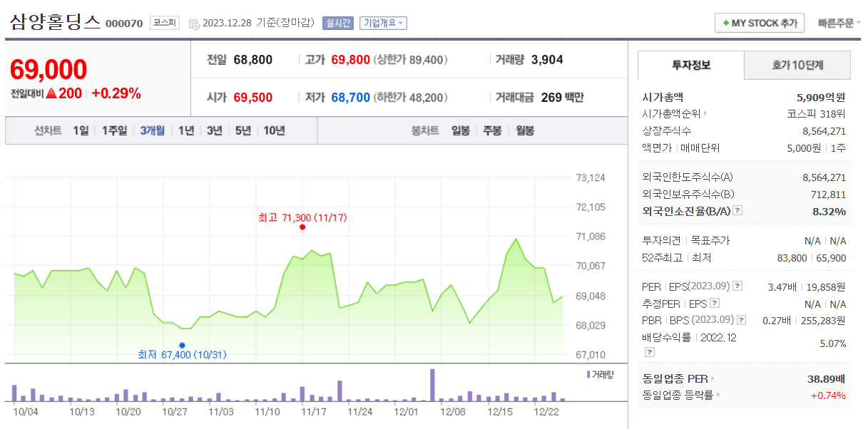868x429 pixels.
Task: Click the 목표주가 label
Action: tap(710, 241)
